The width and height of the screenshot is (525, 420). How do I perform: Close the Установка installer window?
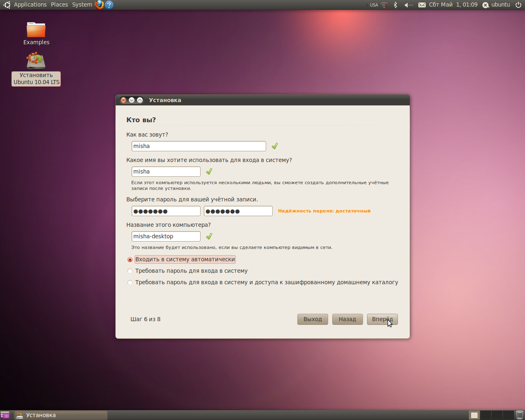(123, 100)
